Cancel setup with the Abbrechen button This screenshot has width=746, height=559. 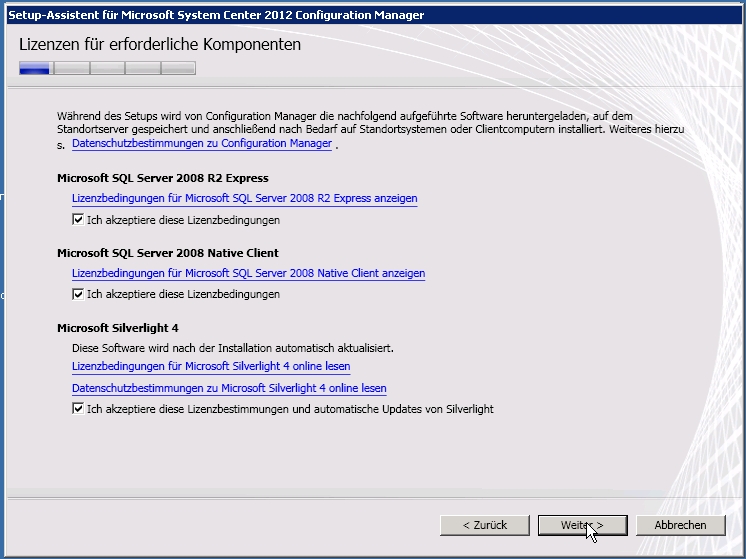(x=680, y=525)
